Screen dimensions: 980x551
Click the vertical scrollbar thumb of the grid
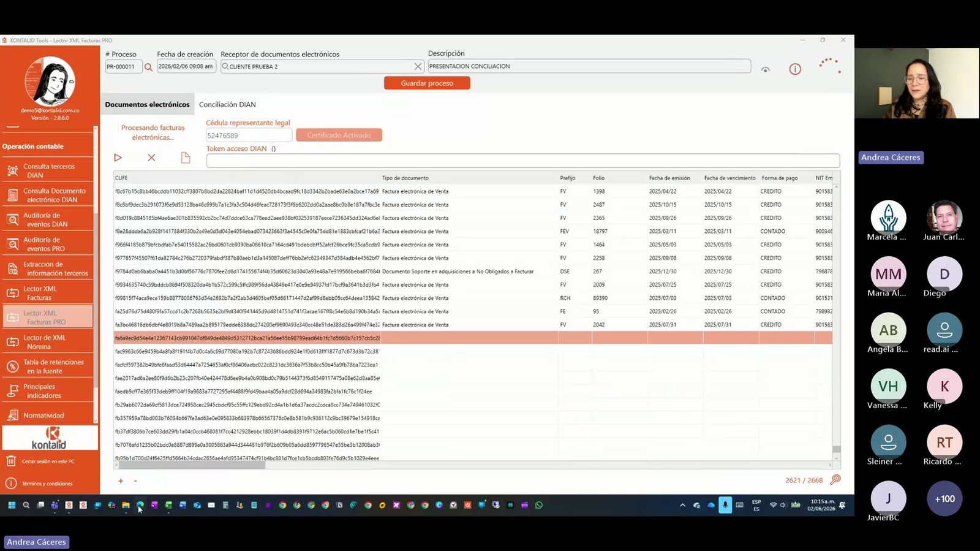836,449
